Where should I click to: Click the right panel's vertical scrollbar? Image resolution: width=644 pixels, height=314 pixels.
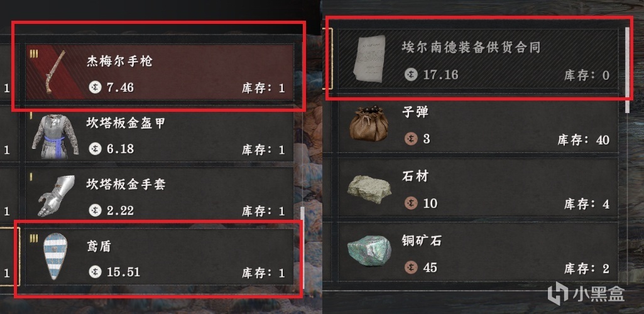[x=627, y=70]
